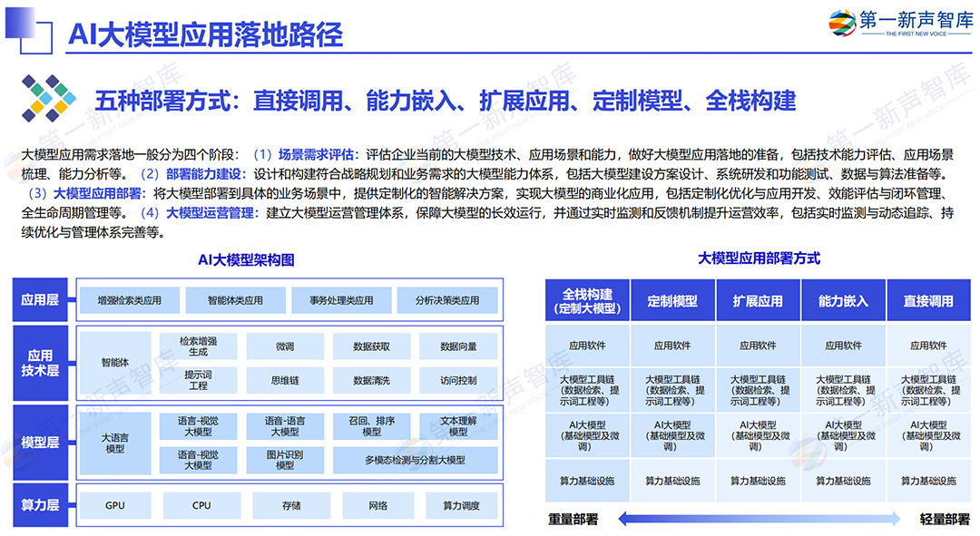This screenshot has height=536, width=980.
Task: Click the colorful diamond pattern icon
Action: point(48,99)
